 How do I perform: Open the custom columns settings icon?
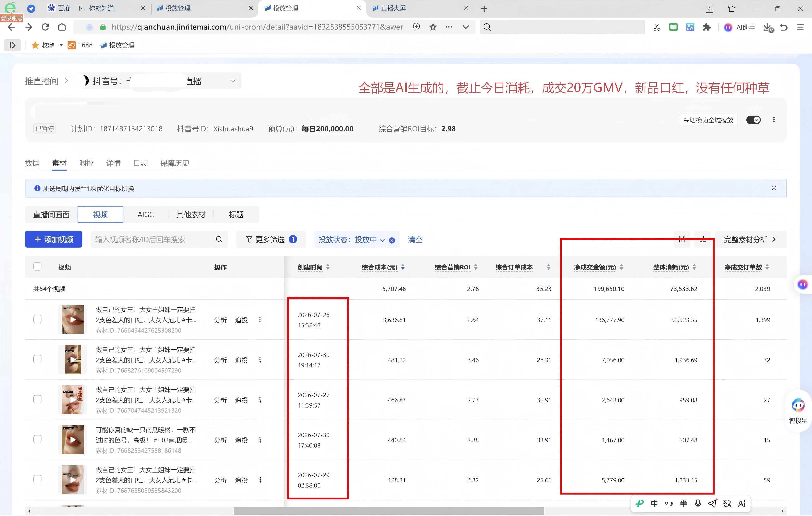click(703, 239)
